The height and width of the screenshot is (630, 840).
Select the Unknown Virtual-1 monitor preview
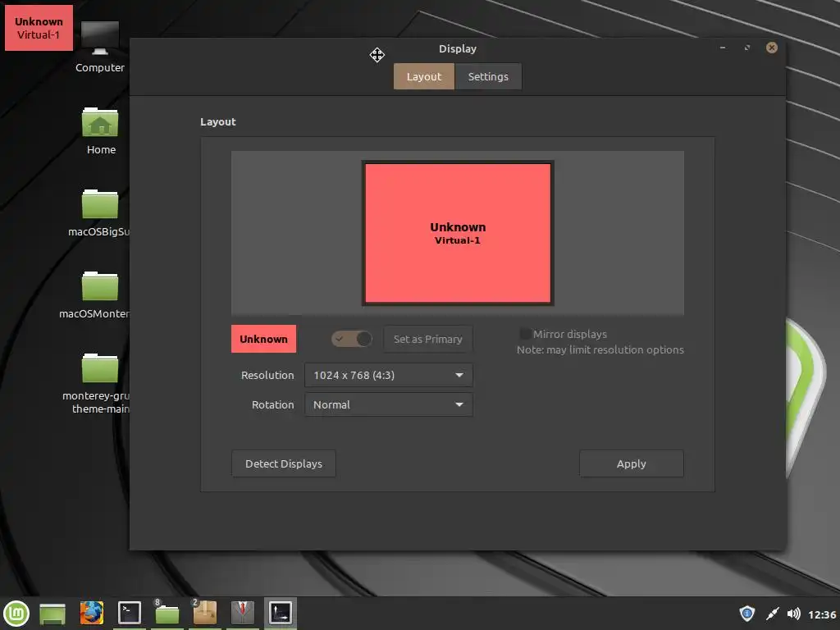pos(458,233)
